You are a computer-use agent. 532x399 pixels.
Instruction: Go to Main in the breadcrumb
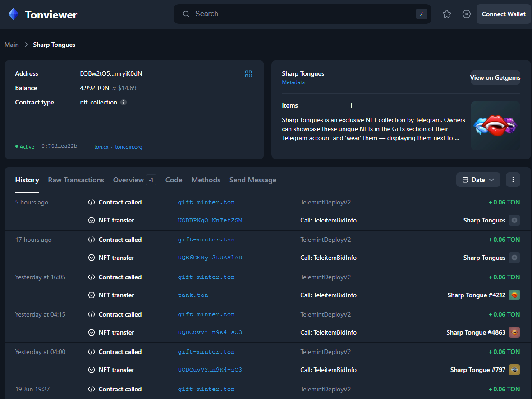(x=12, y=45)
